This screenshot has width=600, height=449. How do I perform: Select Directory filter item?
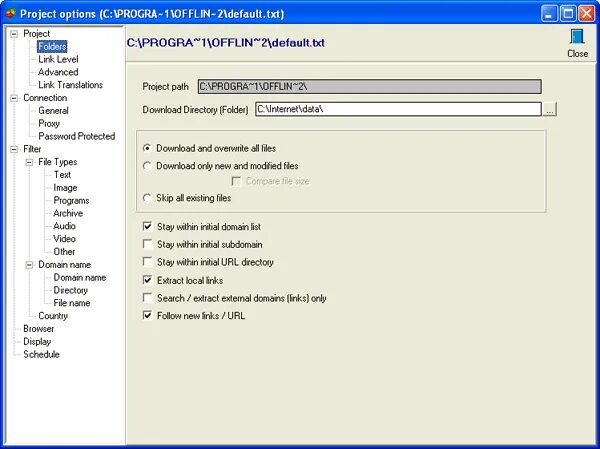point(70,290)
